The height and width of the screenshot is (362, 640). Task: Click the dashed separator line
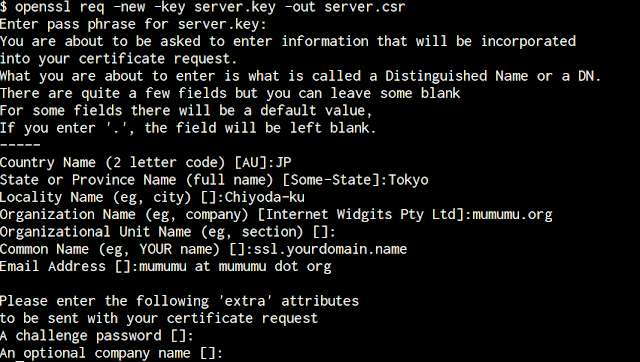(20, 145)
